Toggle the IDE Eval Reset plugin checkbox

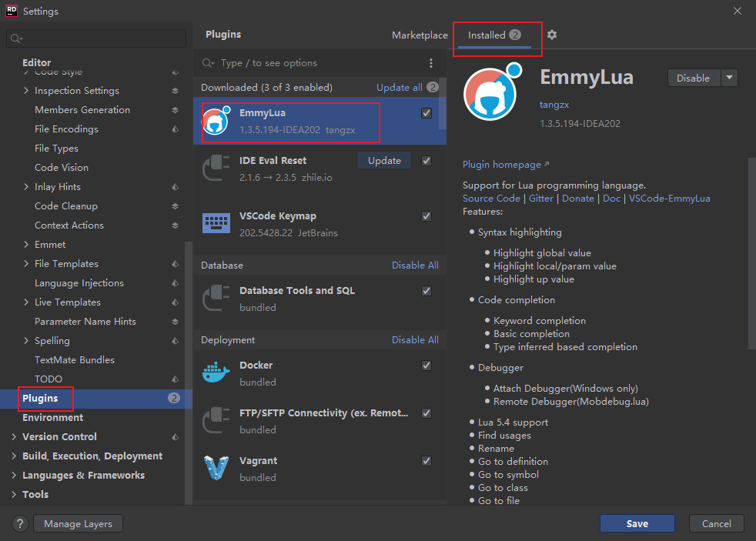pos(427,161)
